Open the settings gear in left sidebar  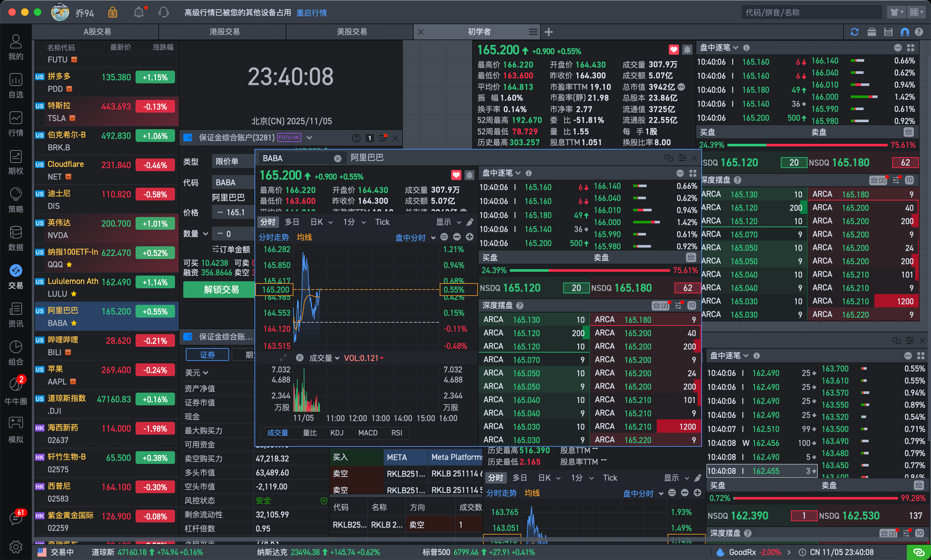(x=16, y=546)
